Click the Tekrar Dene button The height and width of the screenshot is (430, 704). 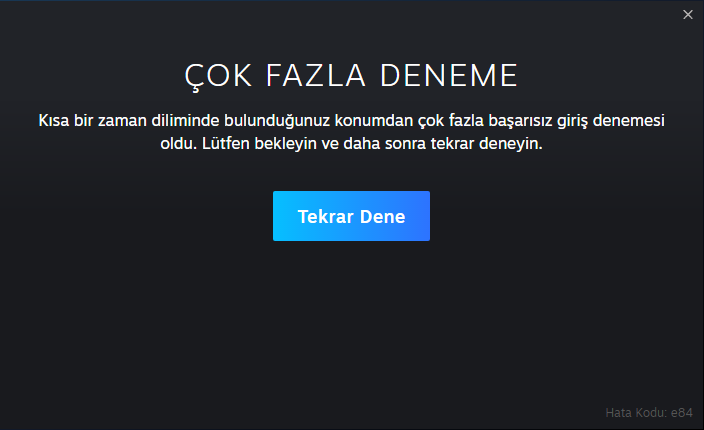[x=351, y=216]
